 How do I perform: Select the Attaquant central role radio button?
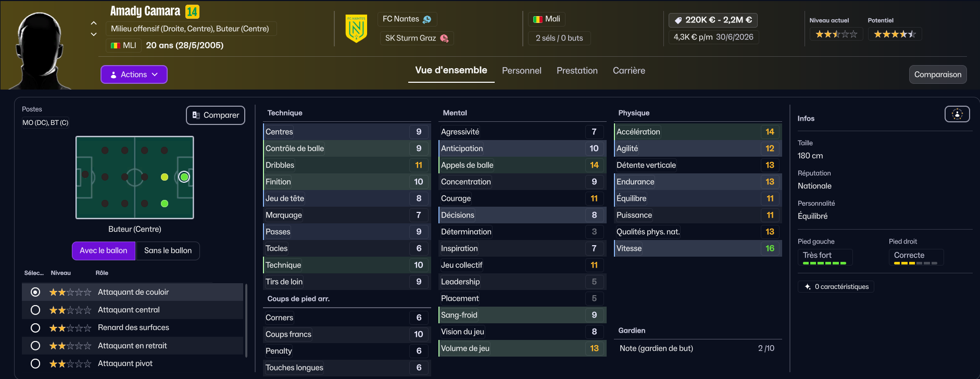tap(35, 310)
